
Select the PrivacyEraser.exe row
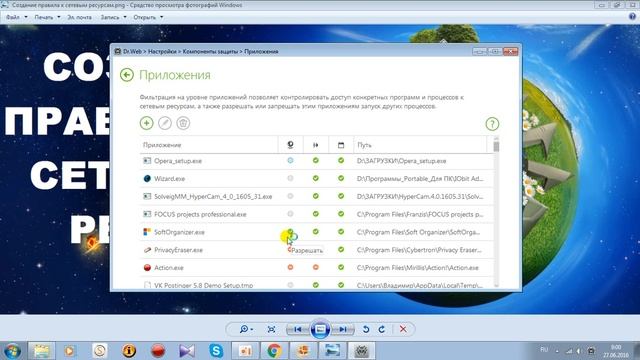316,250
